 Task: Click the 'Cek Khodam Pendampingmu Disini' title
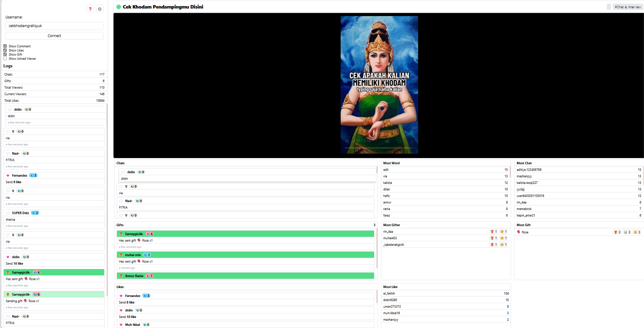coord(163,7)
